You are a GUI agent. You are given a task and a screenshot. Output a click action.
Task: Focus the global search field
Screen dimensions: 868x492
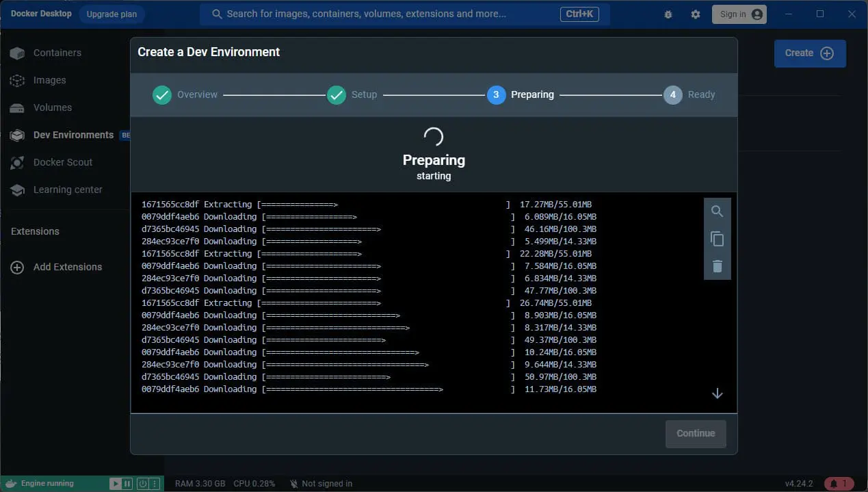coord(405,14)
